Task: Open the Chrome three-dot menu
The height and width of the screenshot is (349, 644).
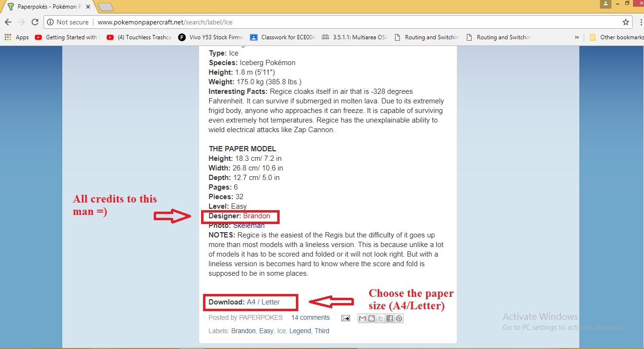Action: (x=641, y=22)
